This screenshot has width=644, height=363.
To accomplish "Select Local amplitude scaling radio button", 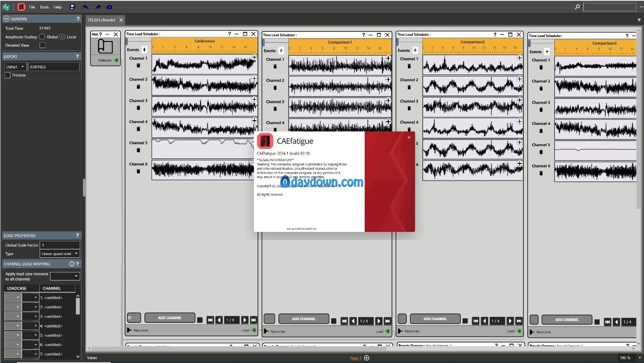I will 62,37.
